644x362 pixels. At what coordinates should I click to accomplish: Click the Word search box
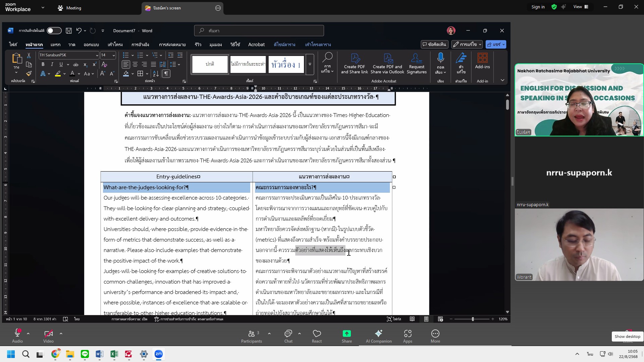pos(259,31)
